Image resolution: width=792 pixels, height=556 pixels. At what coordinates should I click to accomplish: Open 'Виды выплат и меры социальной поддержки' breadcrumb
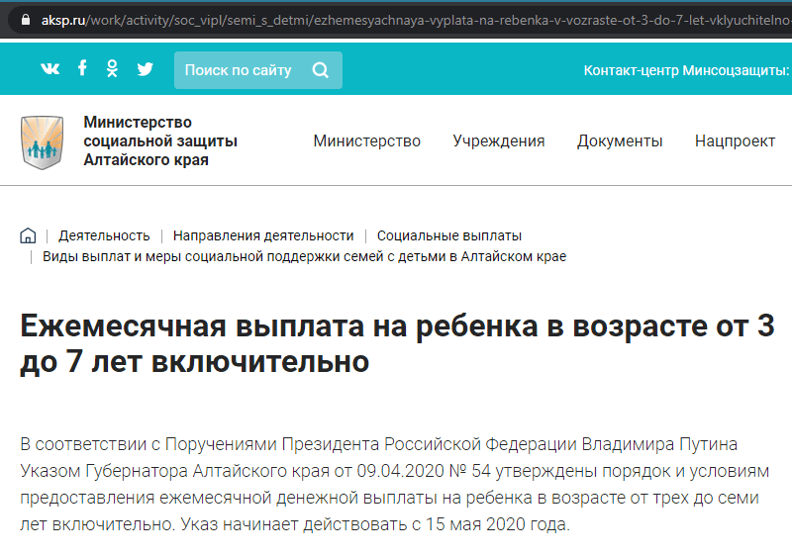[304, 257]
